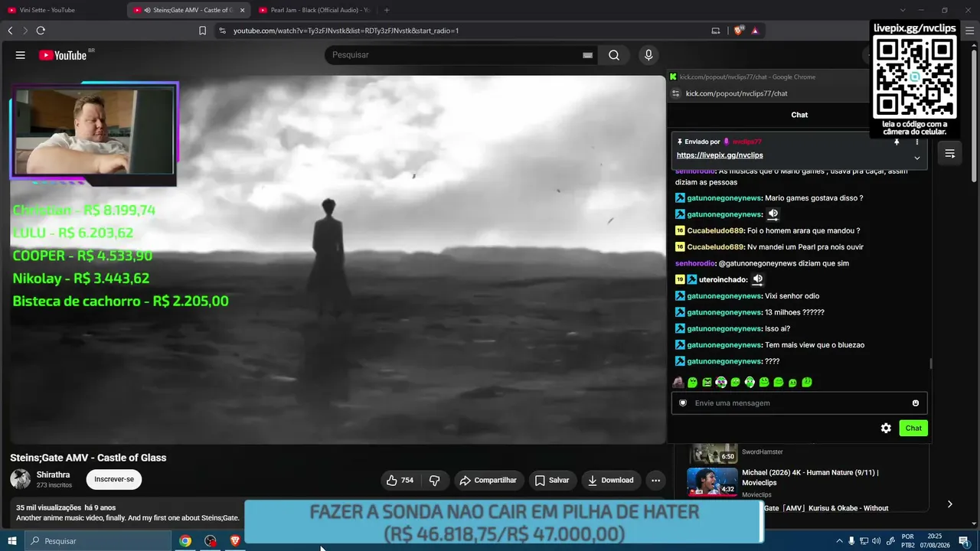Click the Steins;Gate AMV - Castle of Glass title
The width and height of the screenshot is (980, 551).
(88, 458)
